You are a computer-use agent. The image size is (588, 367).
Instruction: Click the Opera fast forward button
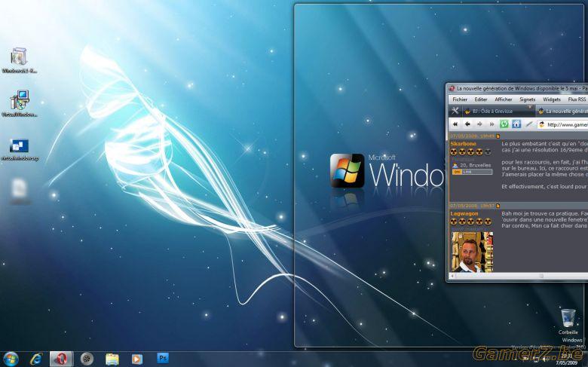click(x=492, y=124)
